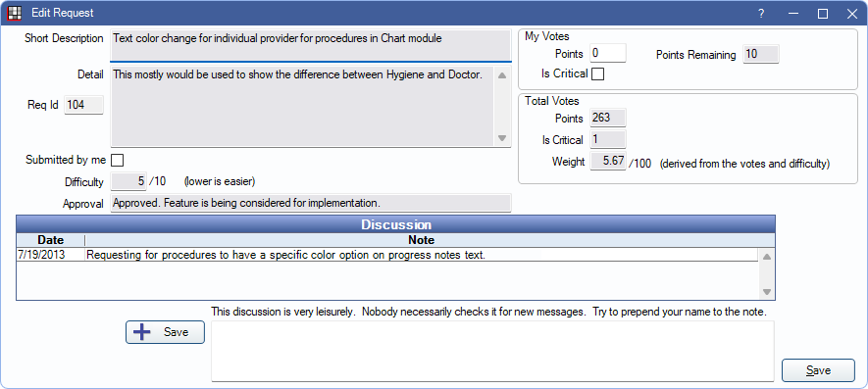This screenshot has width=868, height=389.
Task: Click the new discussion note text box
Action: (492, 351)
